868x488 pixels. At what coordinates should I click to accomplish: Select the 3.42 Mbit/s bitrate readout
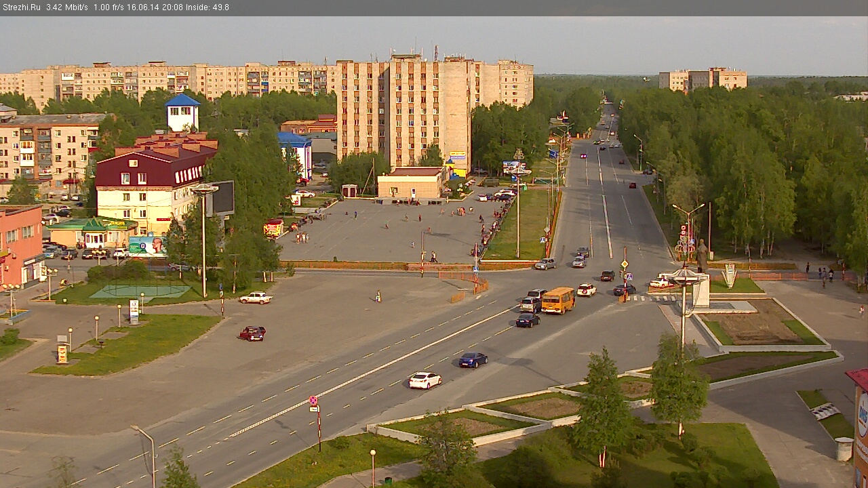pyautogui.click(x=67, y=7)
